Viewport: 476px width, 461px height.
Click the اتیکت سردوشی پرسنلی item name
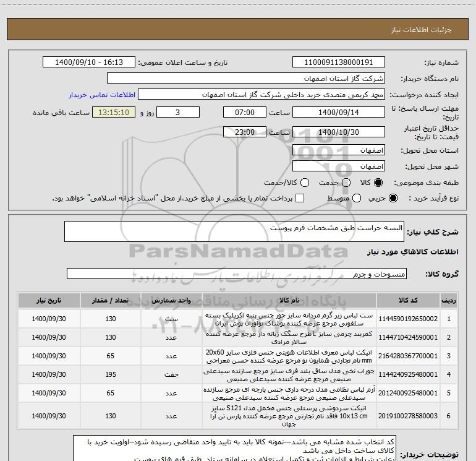click(289, 416)
